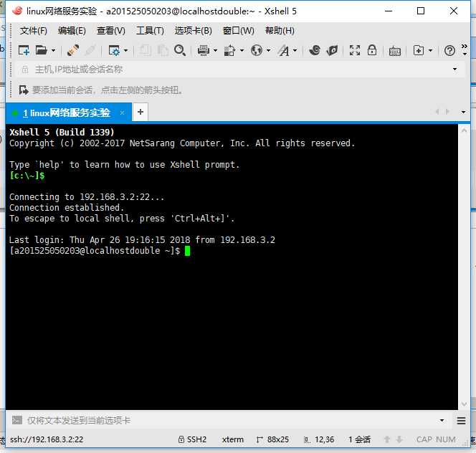Screen dimensions: 476x453
Task: Click the 1 会话 status entry
Action: coord(359,439)
